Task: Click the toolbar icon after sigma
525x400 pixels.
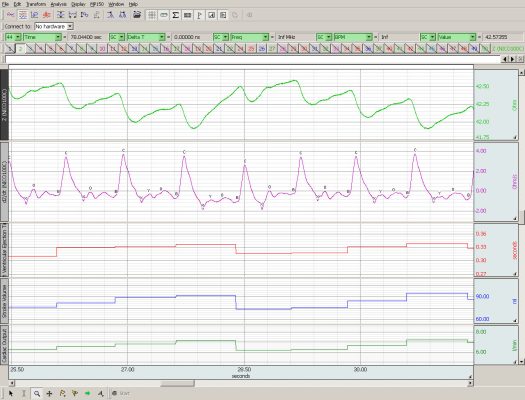Action: point(188,15)
